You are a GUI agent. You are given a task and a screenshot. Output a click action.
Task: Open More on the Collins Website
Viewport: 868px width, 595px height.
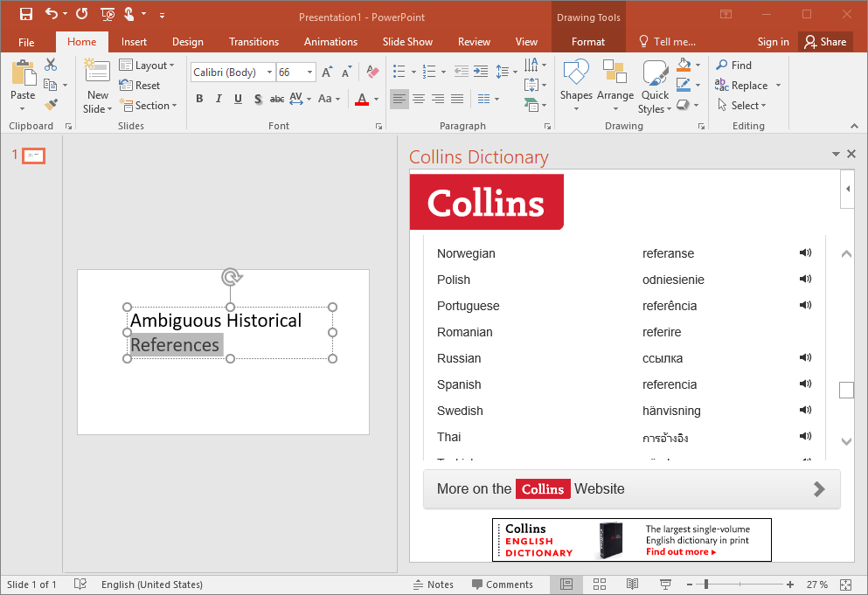pos(631,489)
